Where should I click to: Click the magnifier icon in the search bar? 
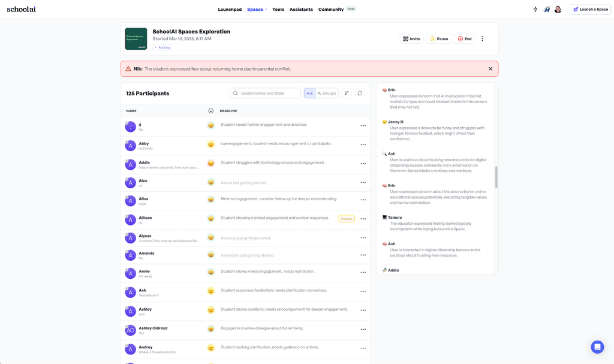[x=234, y=93]
